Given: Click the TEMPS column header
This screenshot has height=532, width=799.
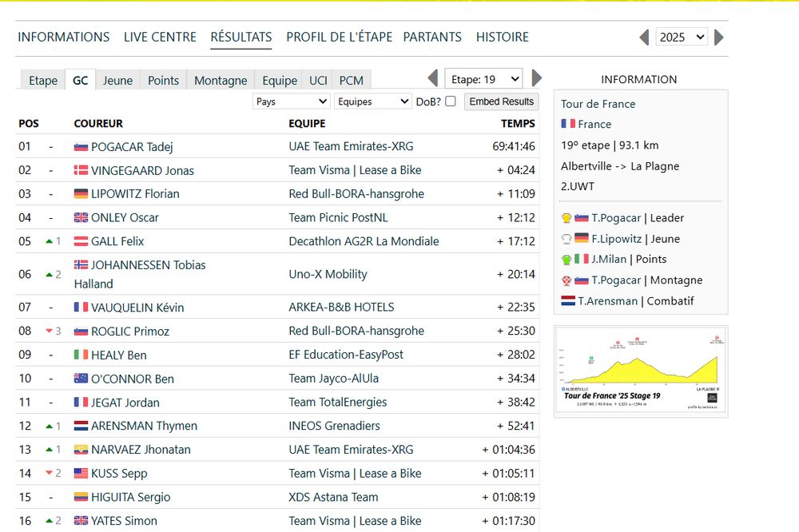Looking at the screenshot, I should pos(518,123).
